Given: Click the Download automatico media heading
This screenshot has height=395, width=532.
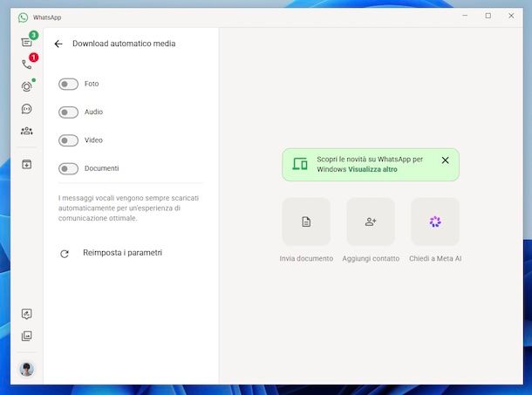Looking at the screenshot, I should (124, 44).
